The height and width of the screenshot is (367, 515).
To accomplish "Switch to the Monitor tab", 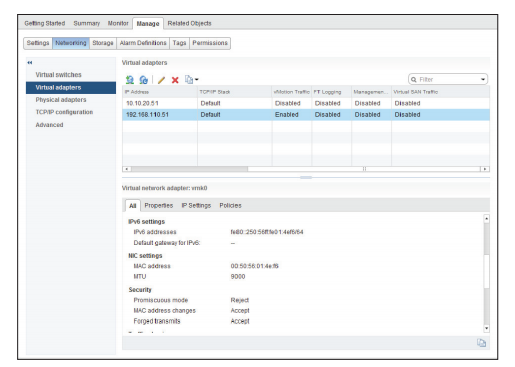I will point(118,23).
